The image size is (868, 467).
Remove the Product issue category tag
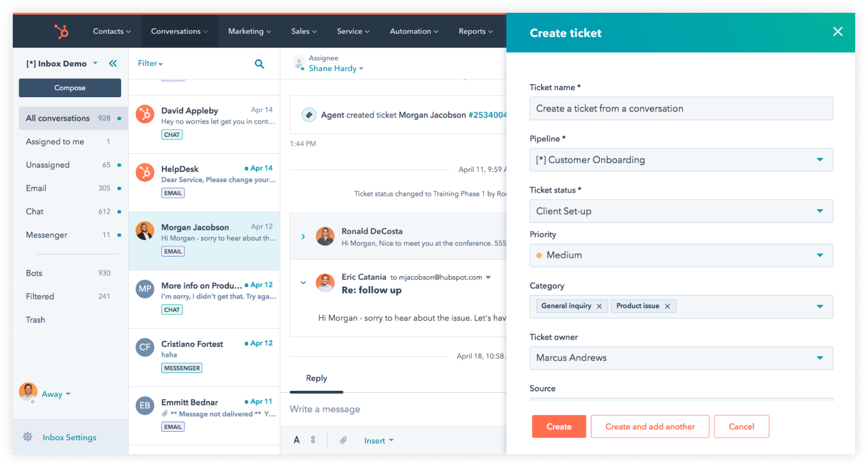pyautogui.click(x=667, y=306)
